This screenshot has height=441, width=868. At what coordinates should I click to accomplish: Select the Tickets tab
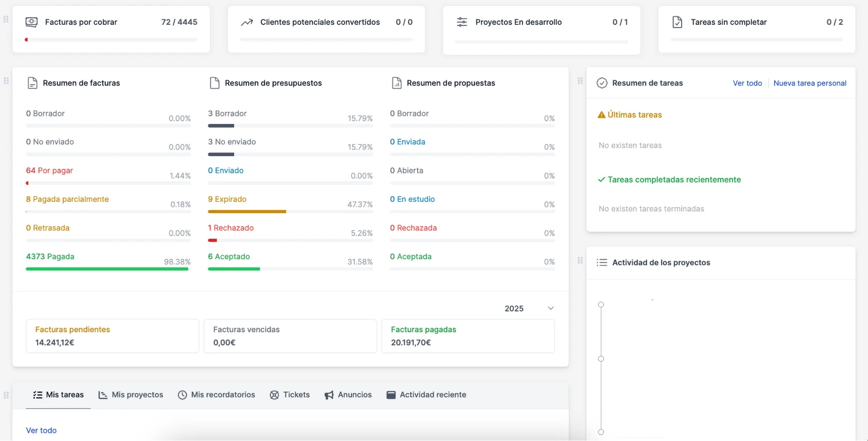290,394
